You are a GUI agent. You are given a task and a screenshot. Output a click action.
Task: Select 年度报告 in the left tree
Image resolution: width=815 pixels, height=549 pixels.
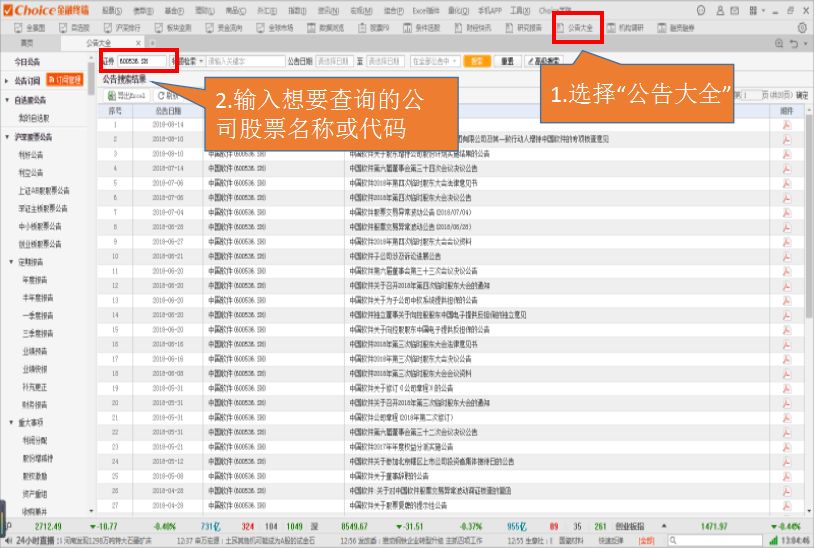click(x=35, y=280)
